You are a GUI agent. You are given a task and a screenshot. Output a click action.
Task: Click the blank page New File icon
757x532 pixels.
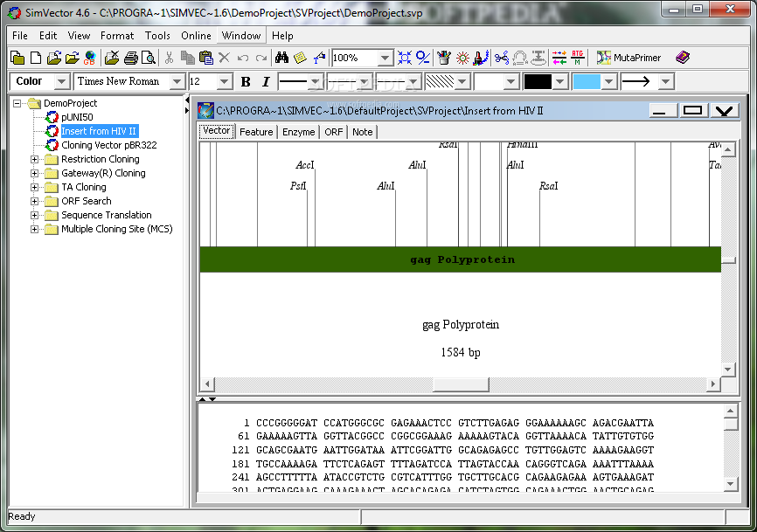[x=36, y=58]
